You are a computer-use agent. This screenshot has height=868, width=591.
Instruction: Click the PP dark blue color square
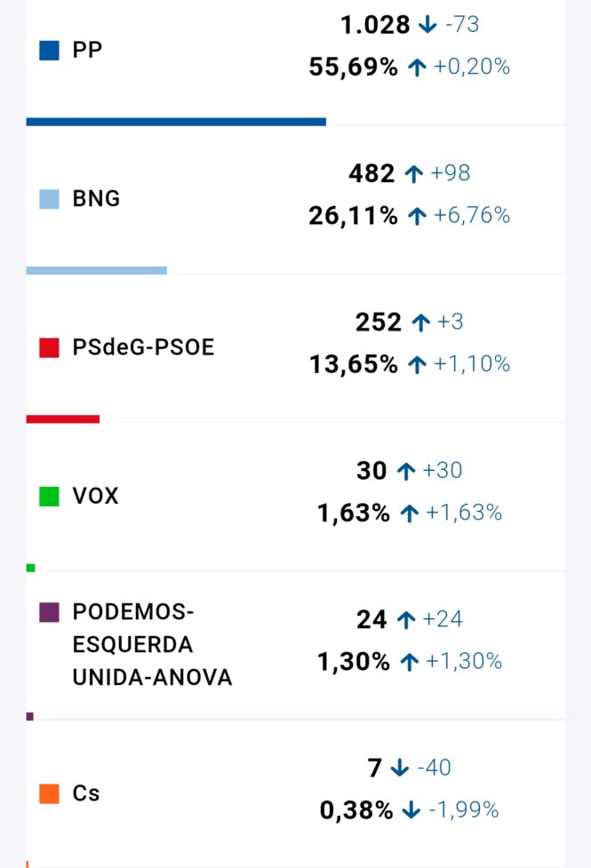[x=50, y=51]
